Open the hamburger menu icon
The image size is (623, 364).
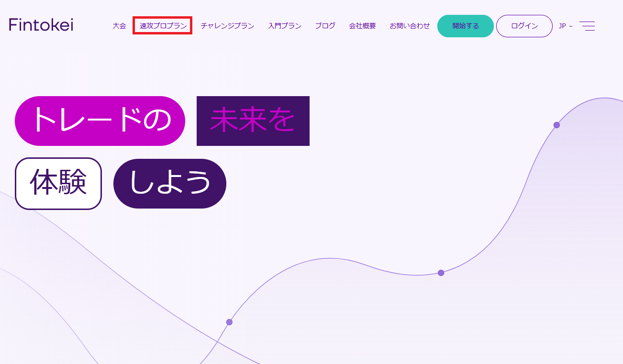(587, 26)
